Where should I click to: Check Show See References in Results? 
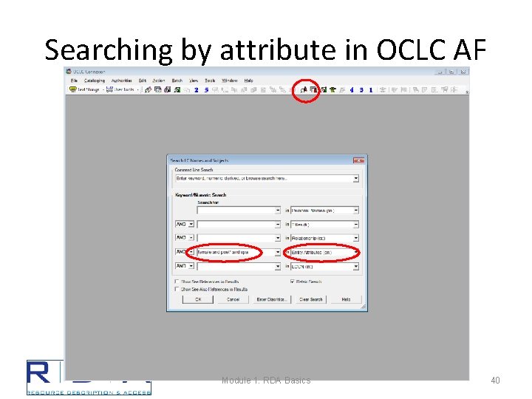pyautogui.click(x=177, y=282)
